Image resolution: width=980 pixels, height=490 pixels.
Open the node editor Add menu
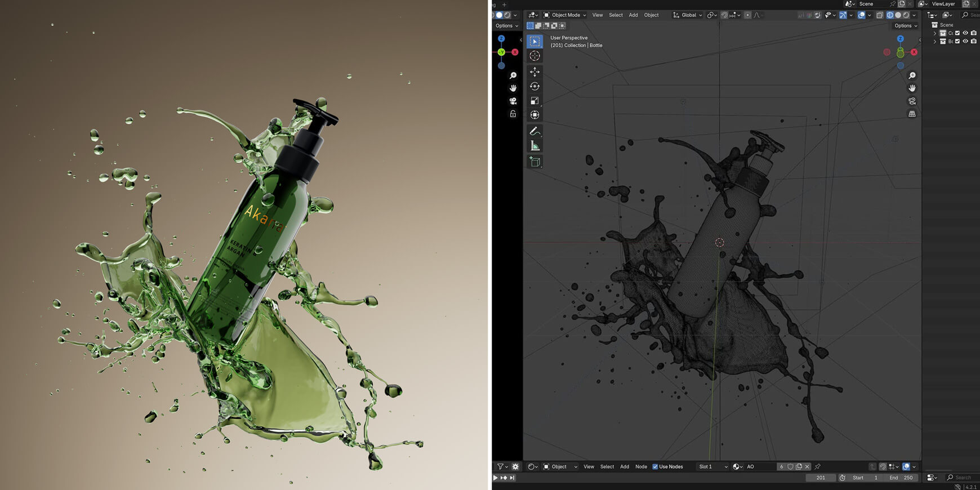point(625,466)
